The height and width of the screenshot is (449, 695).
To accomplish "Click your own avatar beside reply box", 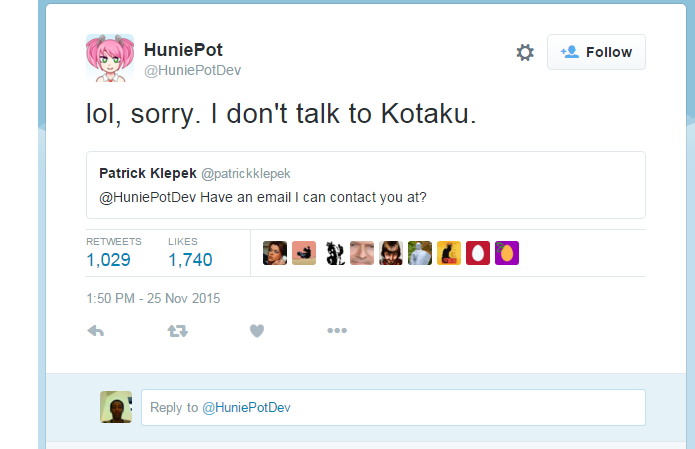I will click(116, 407).
